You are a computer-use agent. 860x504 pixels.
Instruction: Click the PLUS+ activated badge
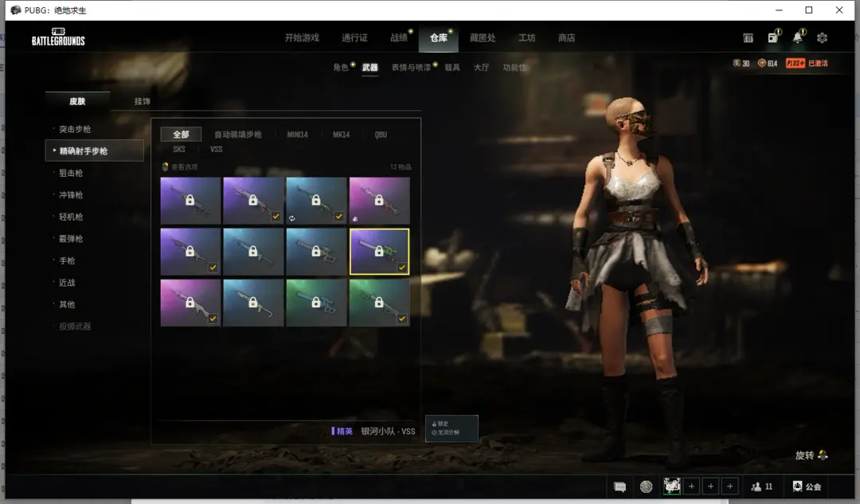click(807, 63)
